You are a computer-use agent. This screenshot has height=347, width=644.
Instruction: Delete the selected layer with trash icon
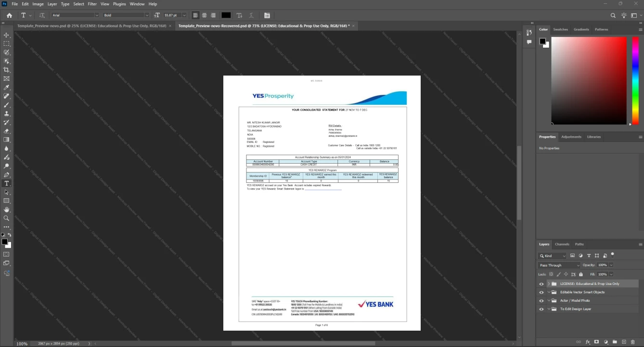[x=633, y=342]
